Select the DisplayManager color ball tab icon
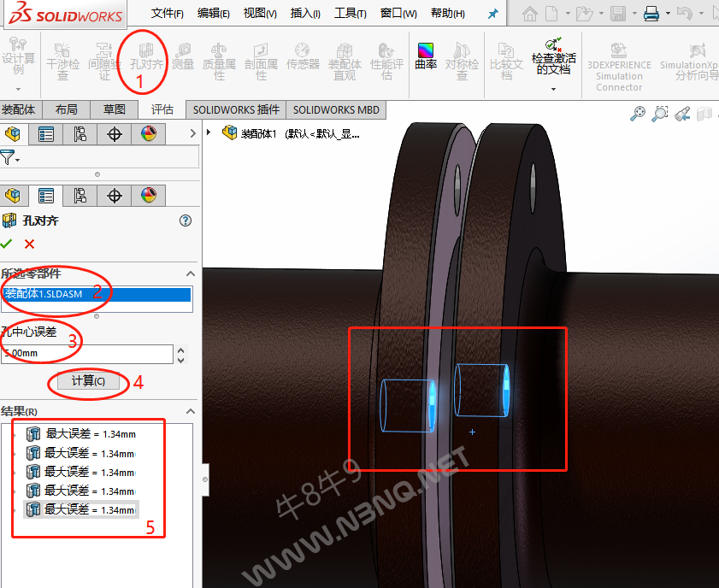Image resolution: width=719 pixels, height=588 pixels. pyautogui.click(x=149, y=196)
